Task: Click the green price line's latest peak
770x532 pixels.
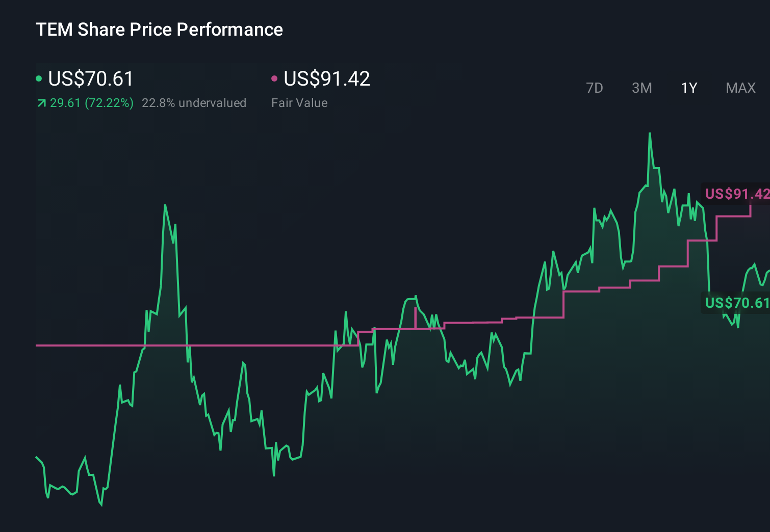Action: [x=650, y=134]
